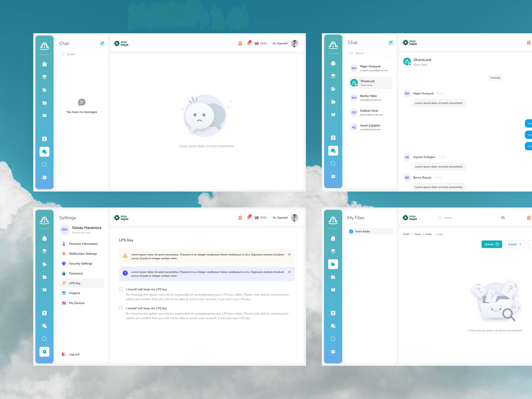Click new chat compose icon in empty Chat panel

tap(102, 43)
